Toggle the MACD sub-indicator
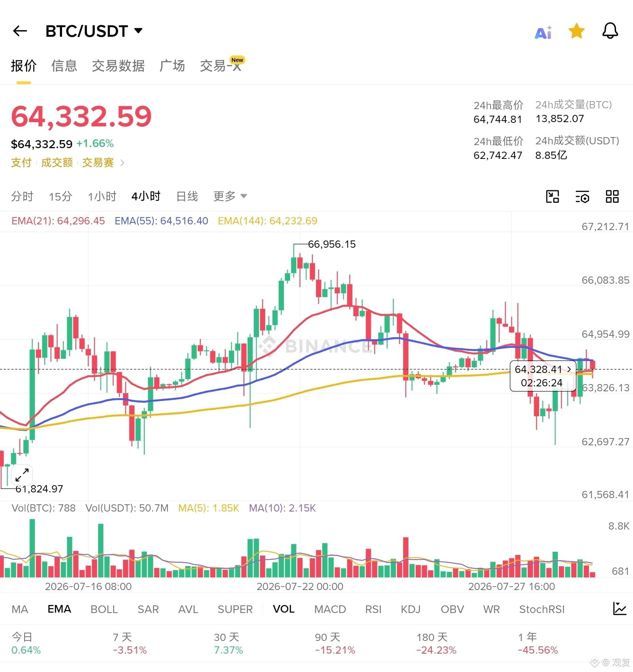The width and height of the screenshot is (633, 672). pyautogui.click(x=330, y=609)
